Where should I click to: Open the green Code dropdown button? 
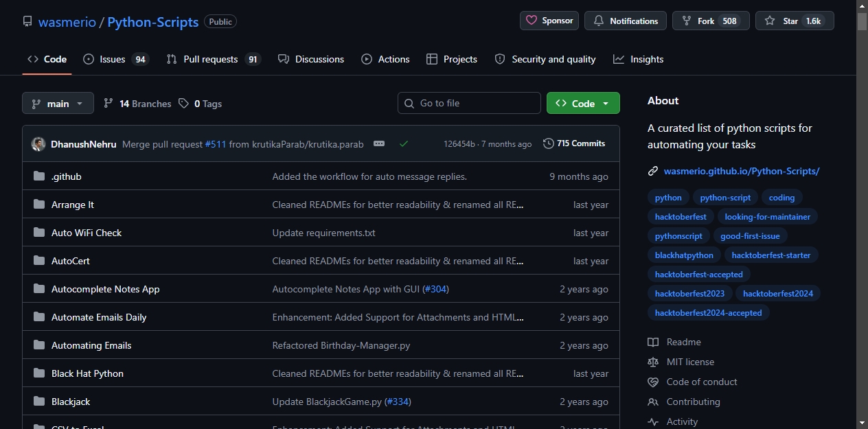(583, 103)
